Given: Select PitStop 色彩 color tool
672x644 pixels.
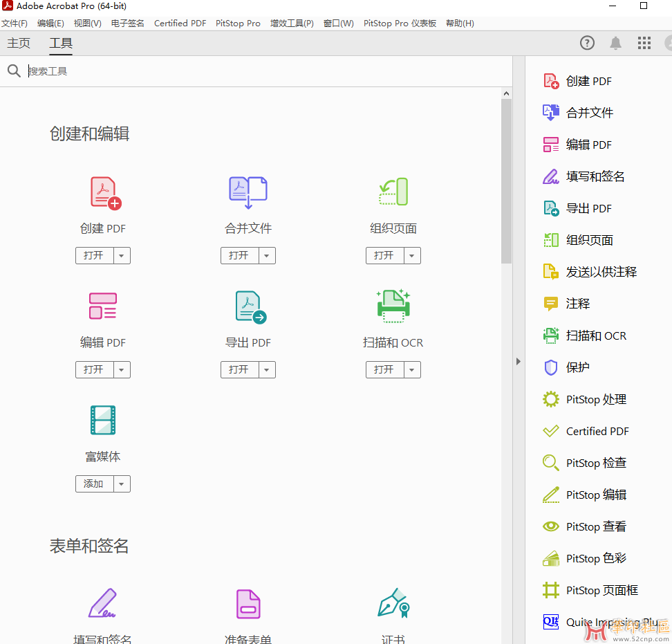Looking at the screenshot, I should [585, 558].
